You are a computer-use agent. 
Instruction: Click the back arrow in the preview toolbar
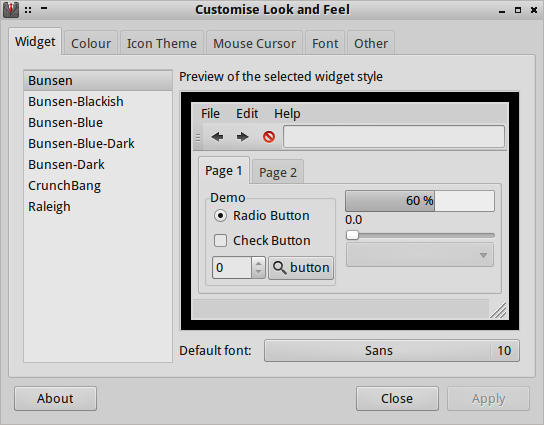(218, 137)
